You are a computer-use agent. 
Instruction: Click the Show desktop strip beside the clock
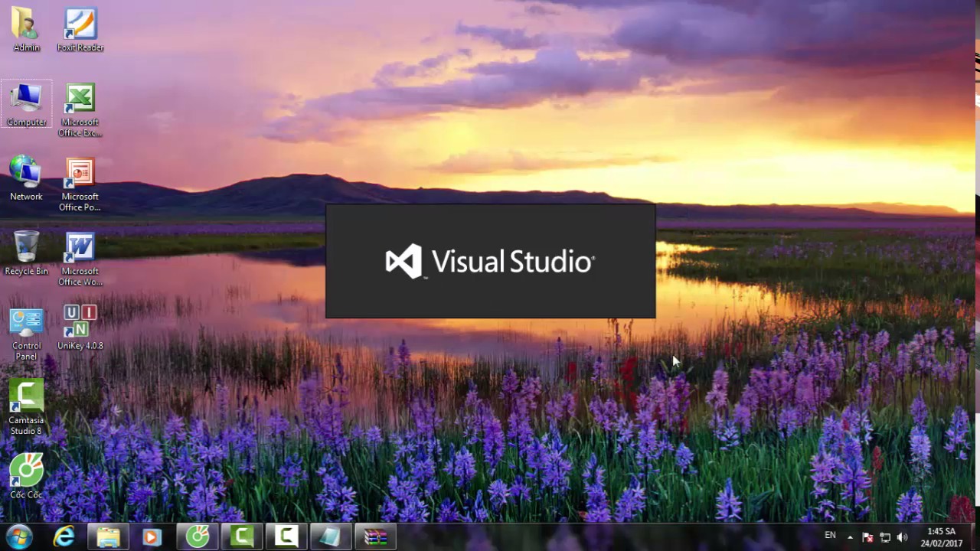(975, 537)
